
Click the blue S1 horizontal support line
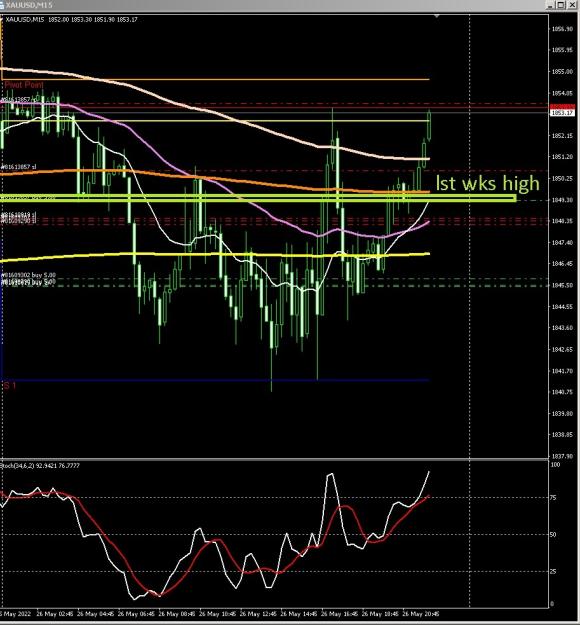[215, 380]
